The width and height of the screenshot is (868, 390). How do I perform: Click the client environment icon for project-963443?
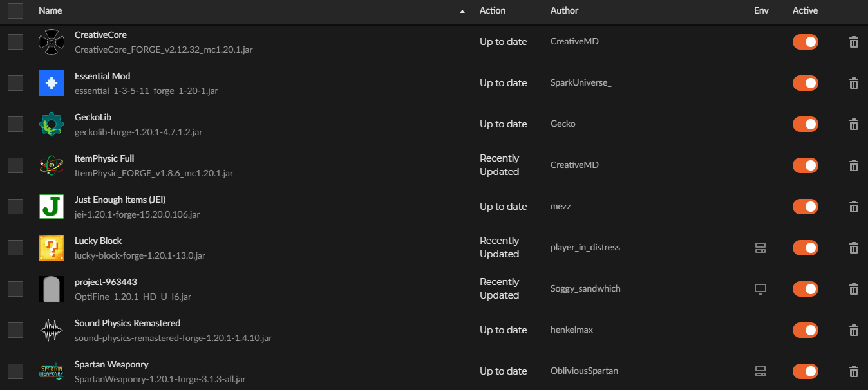click(x=760, y=289)
